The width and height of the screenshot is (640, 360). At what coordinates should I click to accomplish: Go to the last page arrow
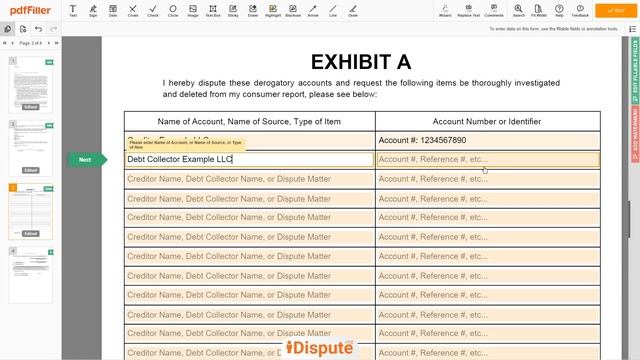57,43
